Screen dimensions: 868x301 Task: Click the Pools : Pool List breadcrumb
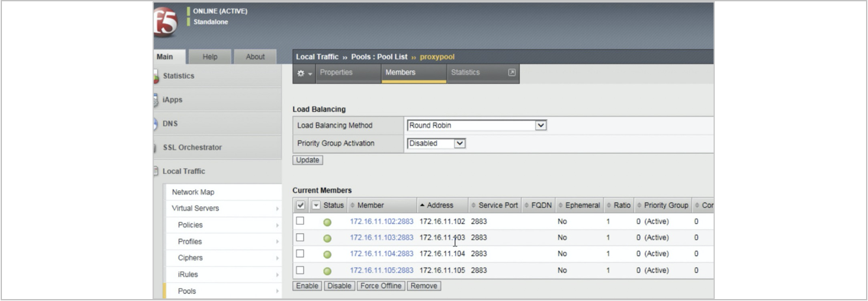pyautogui.click(x=379, y=57)
